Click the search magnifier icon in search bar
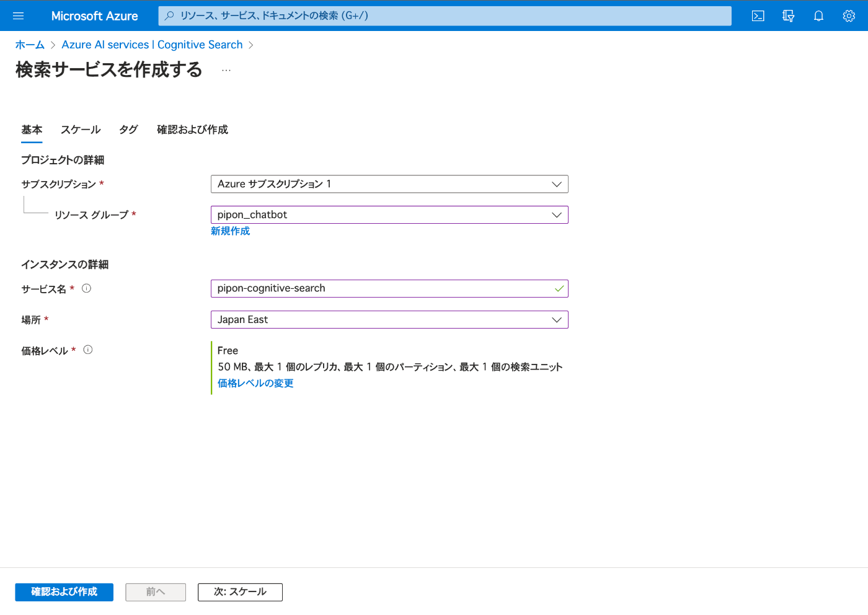 coord(169,15)
